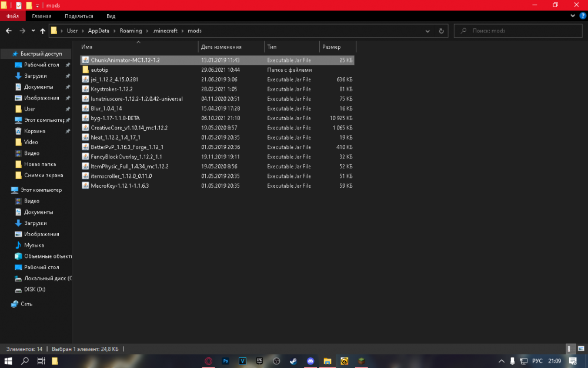Open DISK (D:) drive
588x368 pixels.
35,290
